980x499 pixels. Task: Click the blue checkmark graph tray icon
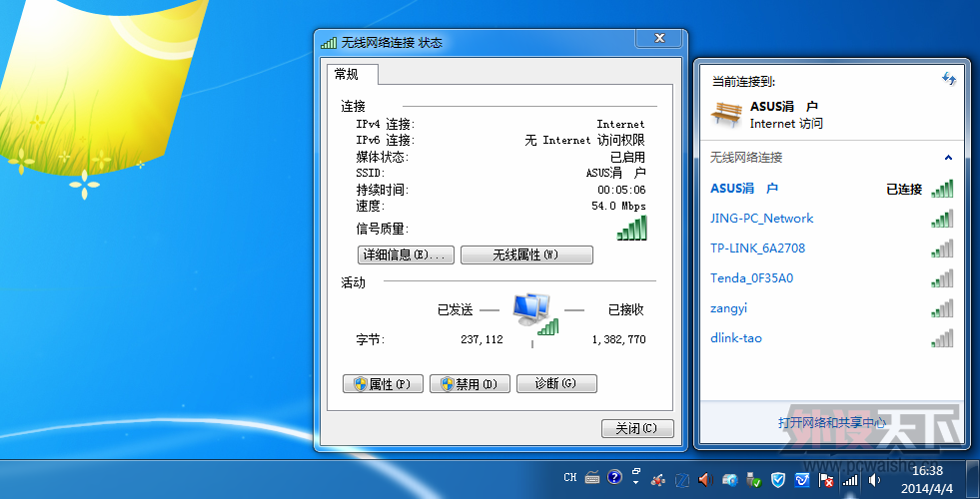802,480
